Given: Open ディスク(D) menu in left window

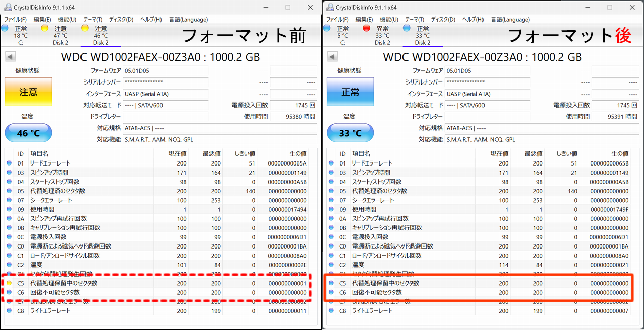Looking at the screenshot, I should [x=121, y=19].
